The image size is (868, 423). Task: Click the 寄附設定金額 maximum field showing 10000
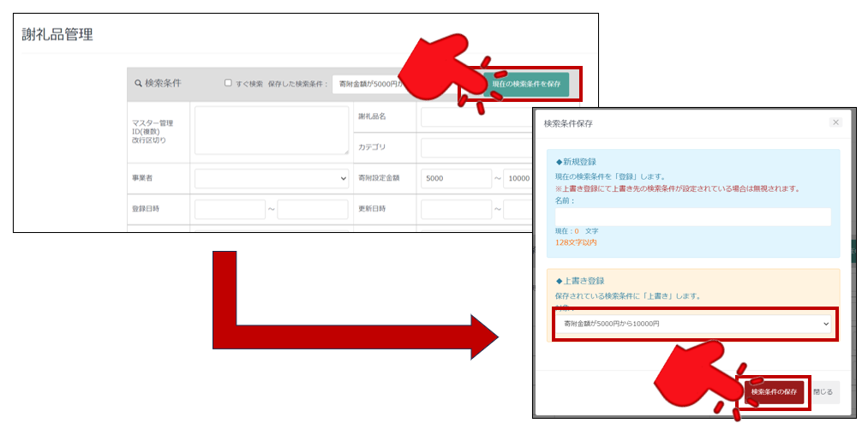518,179
